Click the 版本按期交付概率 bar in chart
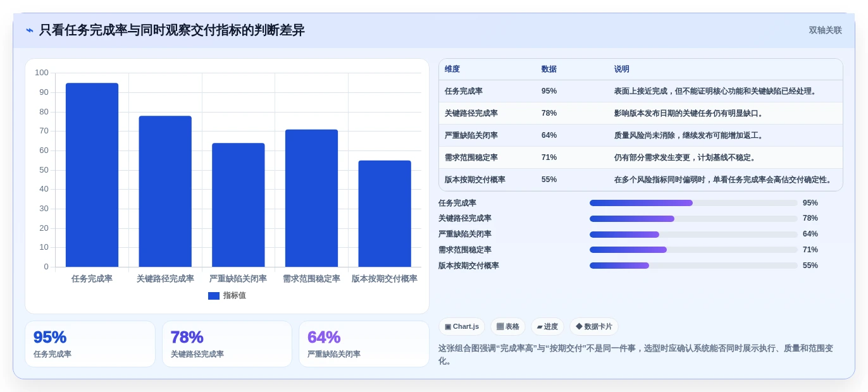 click(x=385, y=214)
